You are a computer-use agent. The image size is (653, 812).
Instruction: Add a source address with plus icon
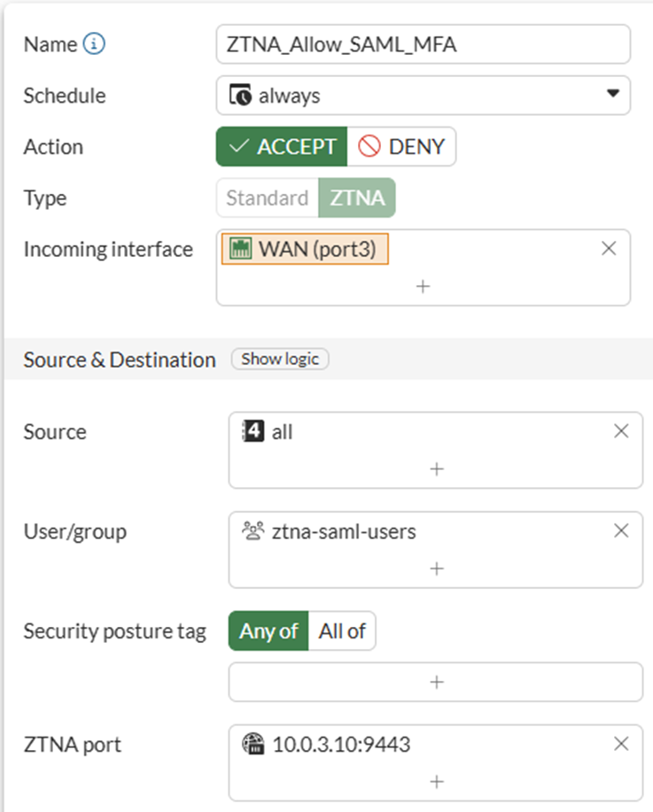point(435,468)
